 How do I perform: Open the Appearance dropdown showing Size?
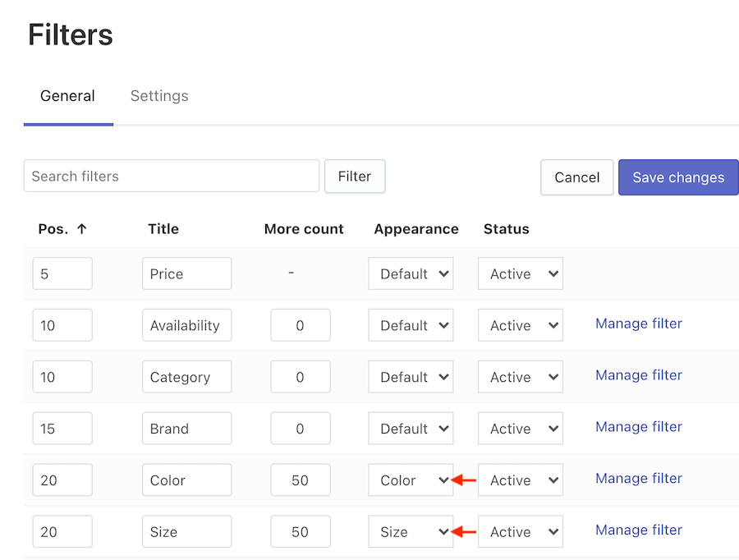411,531
